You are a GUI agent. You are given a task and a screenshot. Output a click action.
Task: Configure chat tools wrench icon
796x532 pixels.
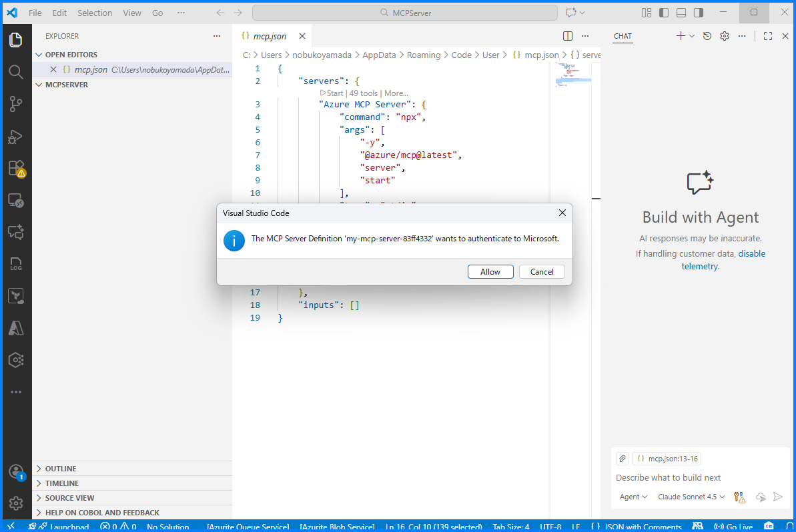(740, 497)
